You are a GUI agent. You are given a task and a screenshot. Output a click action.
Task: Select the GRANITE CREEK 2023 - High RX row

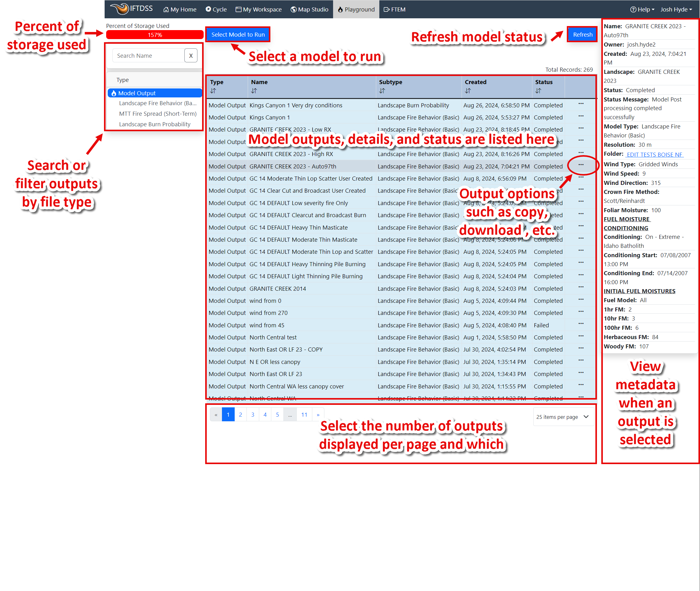401,154
